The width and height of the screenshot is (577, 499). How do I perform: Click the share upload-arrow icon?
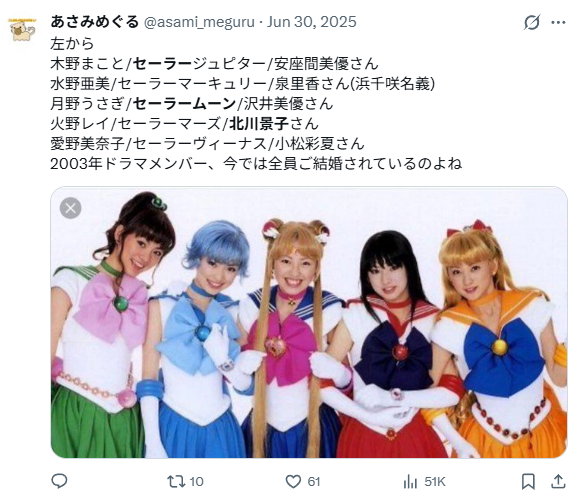pos(558,481)
